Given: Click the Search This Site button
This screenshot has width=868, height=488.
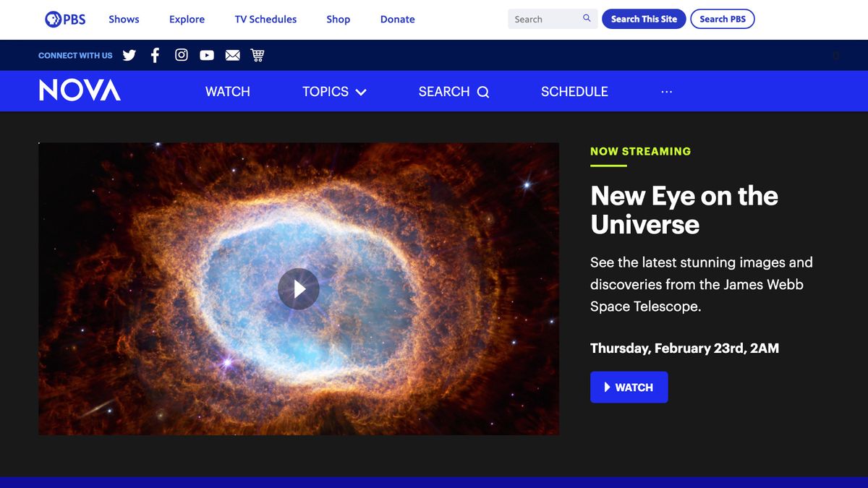Looking at the screenshot, I should tap(644, 19).
